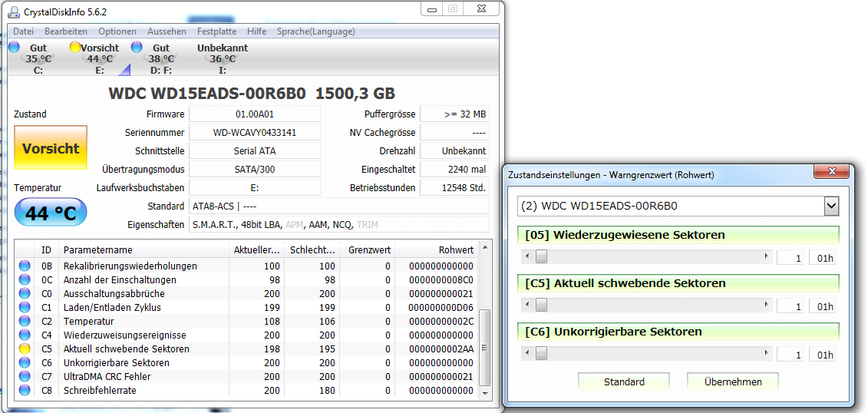Click the ID column header
The image size is (868, 413).
click(47, 250)
